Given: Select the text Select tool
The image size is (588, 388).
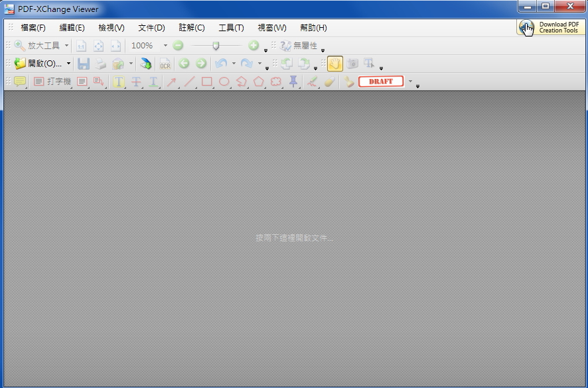Looking at the screenshot, I should (x=369, y=64).
